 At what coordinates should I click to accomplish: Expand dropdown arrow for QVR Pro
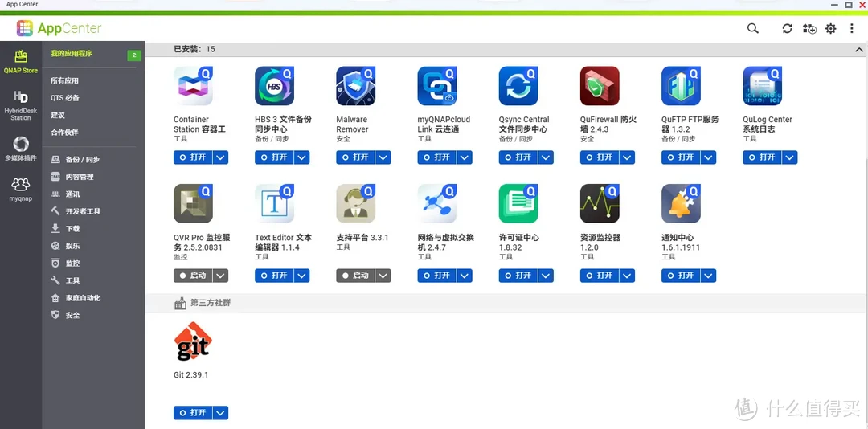[220, 275]
